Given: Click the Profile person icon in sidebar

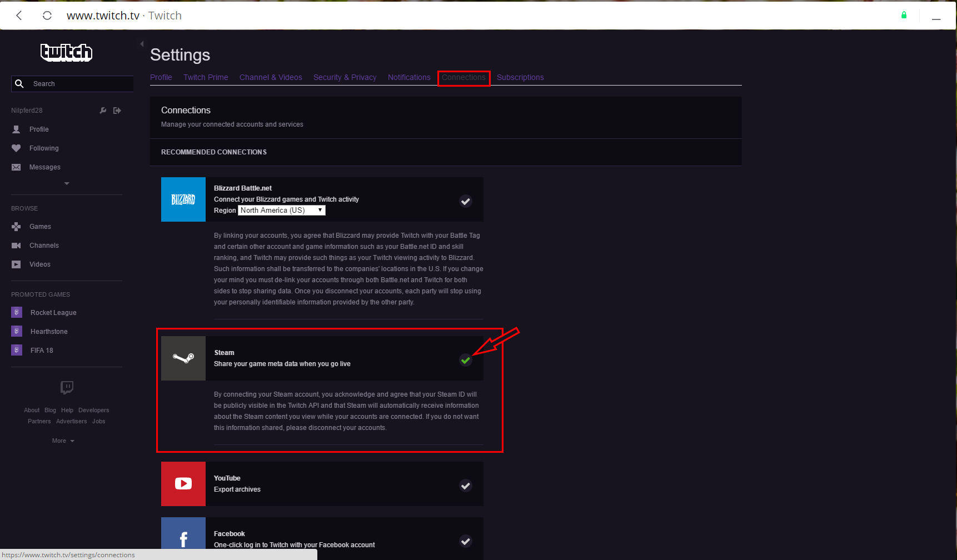Looking at the screenshot, I should (16, 129).
